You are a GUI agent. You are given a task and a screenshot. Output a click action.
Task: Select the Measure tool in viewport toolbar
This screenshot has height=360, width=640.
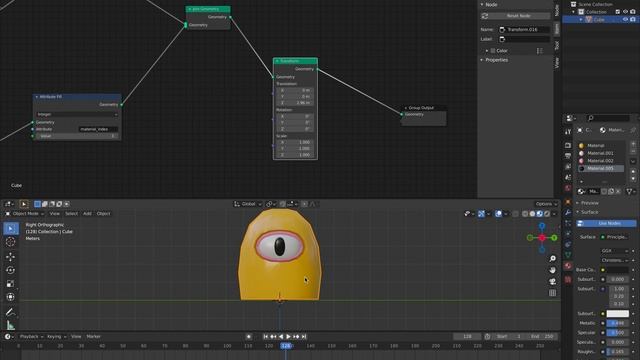coord(11,325)
